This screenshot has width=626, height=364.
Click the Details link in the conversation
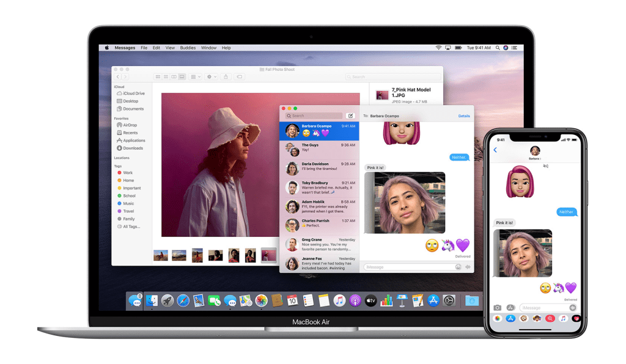pos(464,115)
